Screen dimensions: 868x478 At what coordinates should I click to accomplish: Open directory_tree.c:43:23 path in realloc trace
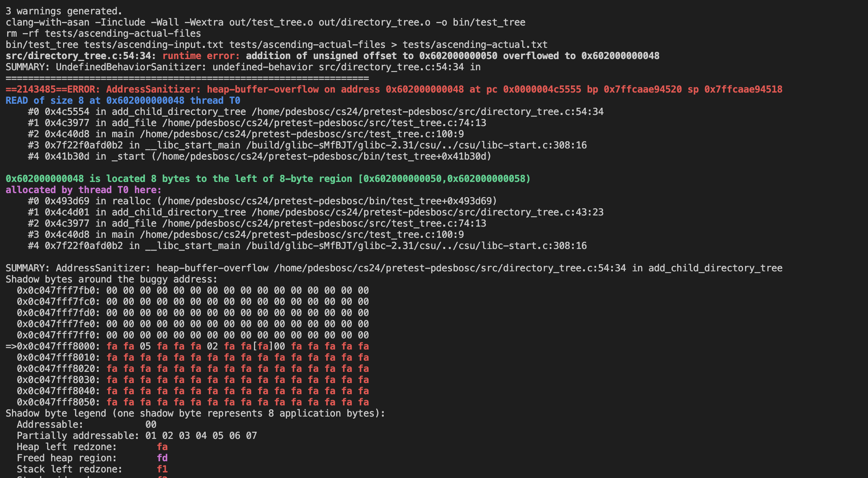[x=428, y=212]
